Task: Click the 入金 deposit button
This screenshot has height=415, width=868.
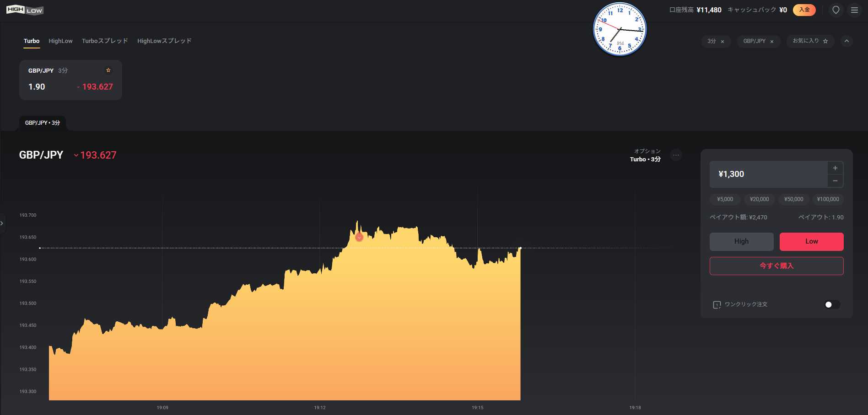Action: click(804, 10)
